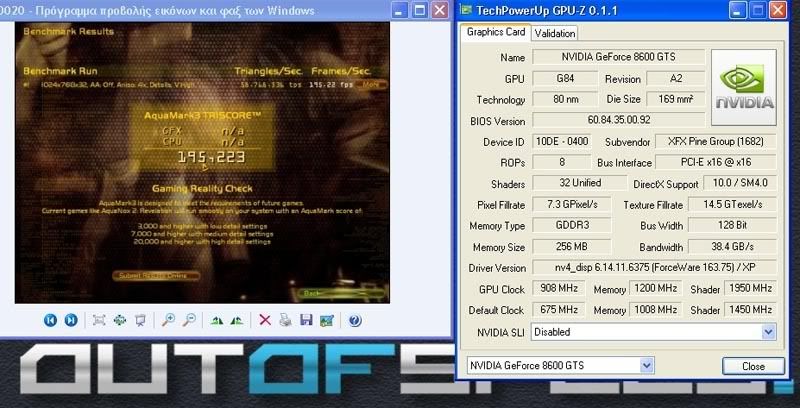Select Best Fit view icon
800x408 pixels.
pos(99,320)
